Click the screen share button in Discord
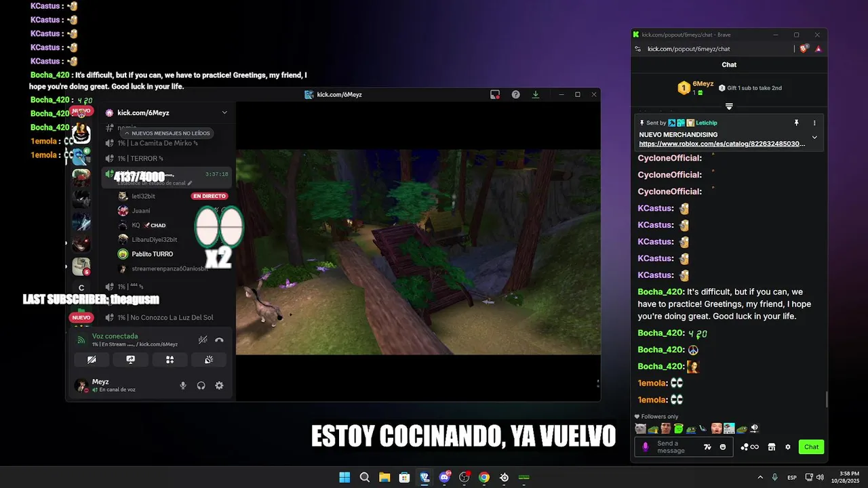This screenshot has height=488, width=868. click(x=131, y=360)
